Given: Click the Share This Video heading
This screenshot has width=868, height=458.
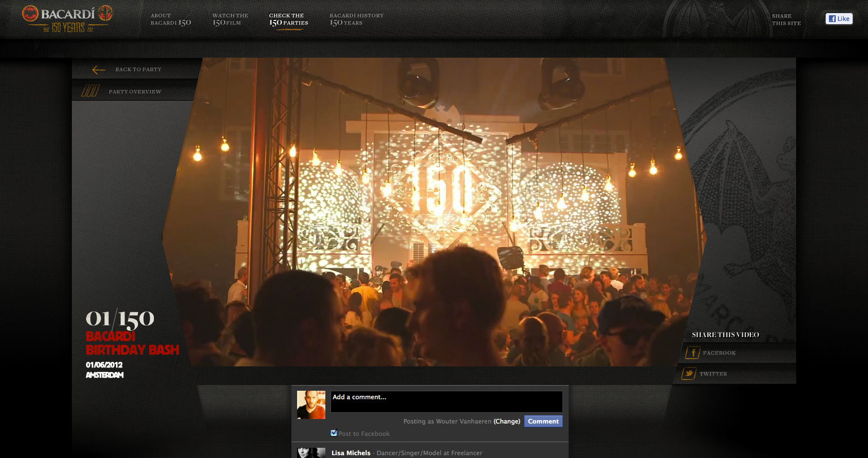Looking at the screenshot, I should (725, 335).
